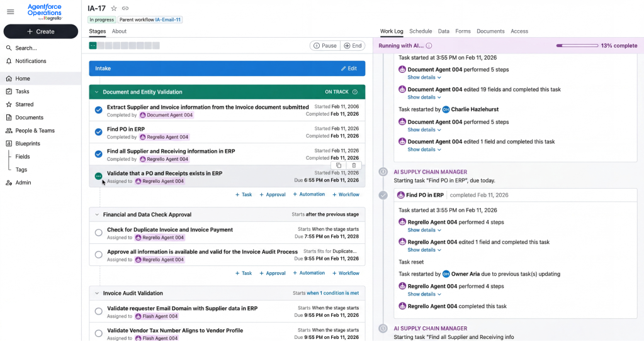Pause the workflow

325,45
